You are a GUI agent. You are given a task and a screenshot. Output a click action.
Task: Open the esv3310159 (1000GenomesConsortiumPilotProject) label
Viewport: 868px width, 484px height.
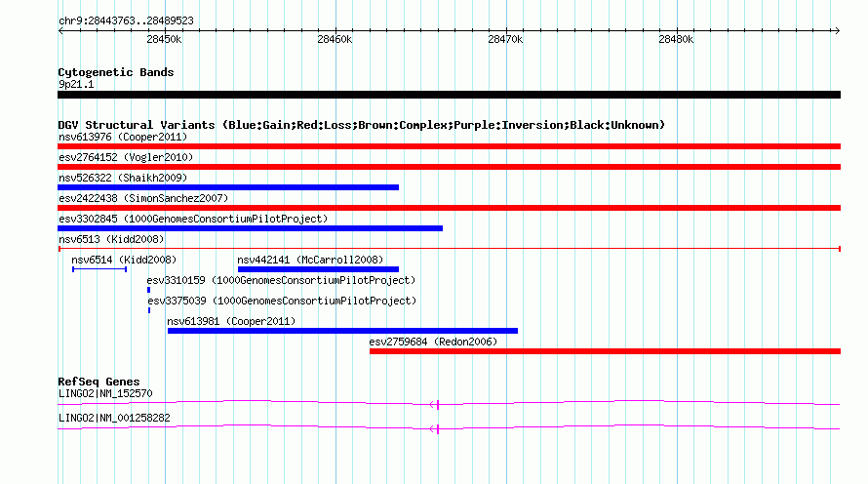pyautogui.click(x=281, y=280)
